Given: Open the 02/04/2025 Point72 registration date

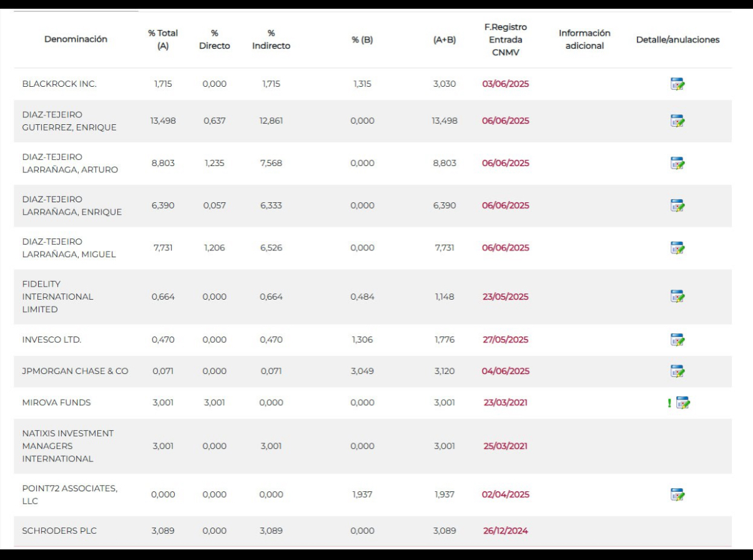Looking at the screenshot, I should click(x=505, y=494).
